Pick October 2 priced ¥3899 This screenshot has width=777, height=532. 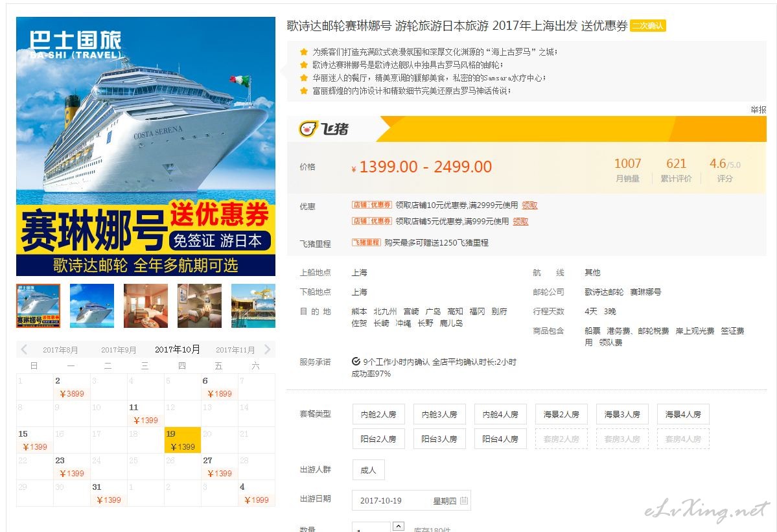72,387
